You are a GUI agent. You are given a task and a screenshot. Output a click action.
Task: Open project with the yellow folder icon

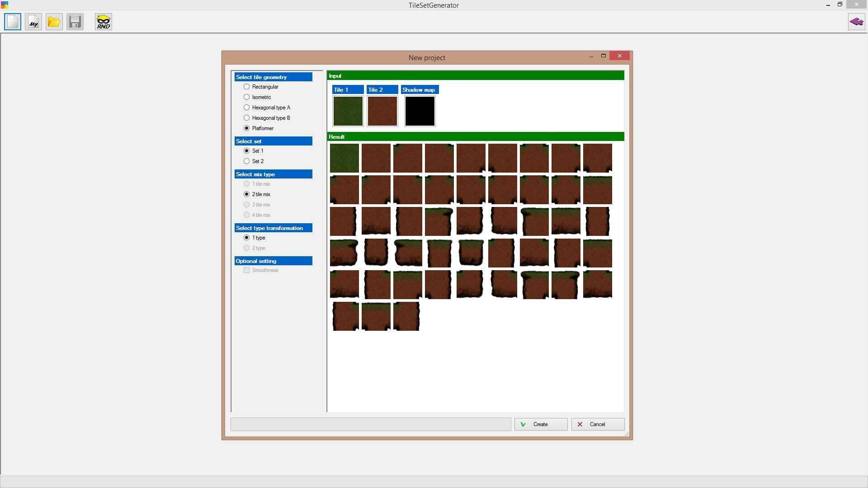coord(54,22)
